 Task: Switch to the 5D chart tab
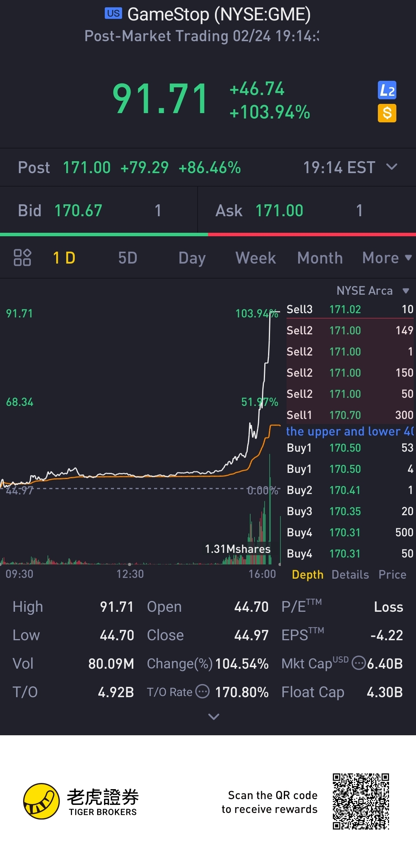coord(127,258)
